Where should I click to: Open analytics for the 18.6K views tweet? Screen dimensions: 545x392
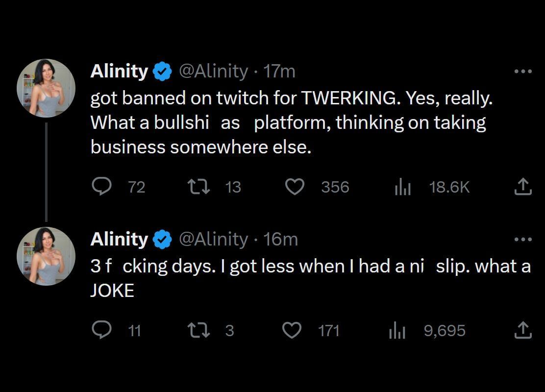[402, 187]
